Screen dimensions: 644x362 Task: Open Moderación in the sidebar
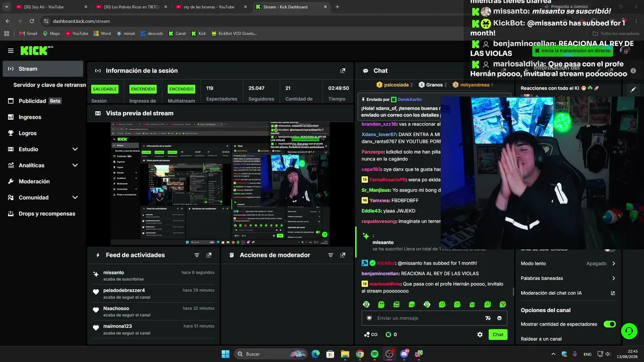coord(43,182)
